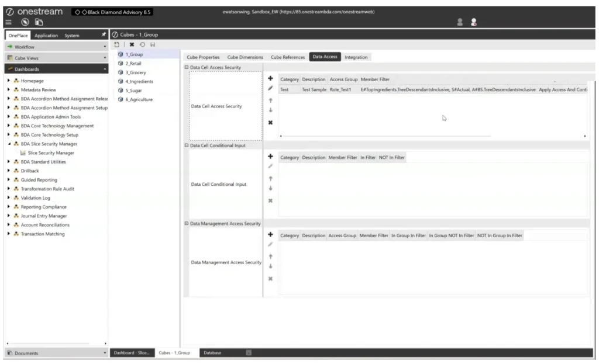Move Data Cell Access Security row down
This screenshot has height=364, width=599.
coord(270,110)
